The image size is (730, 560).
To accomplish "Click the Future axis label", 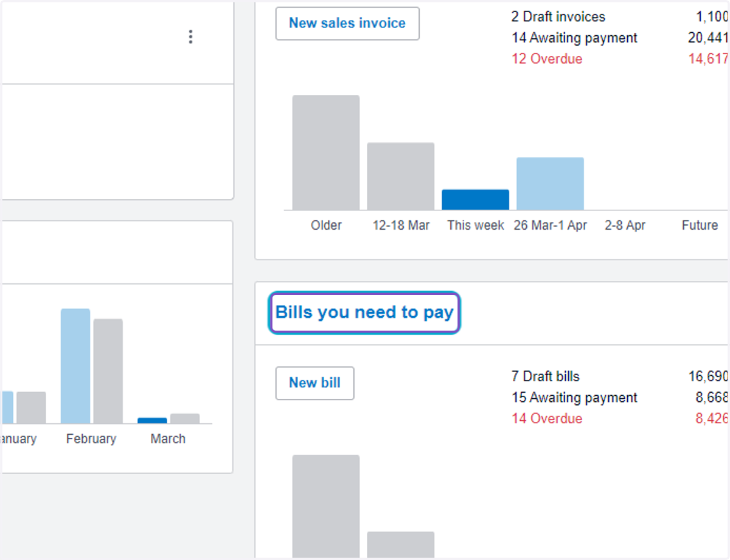I will click(700, 225).
